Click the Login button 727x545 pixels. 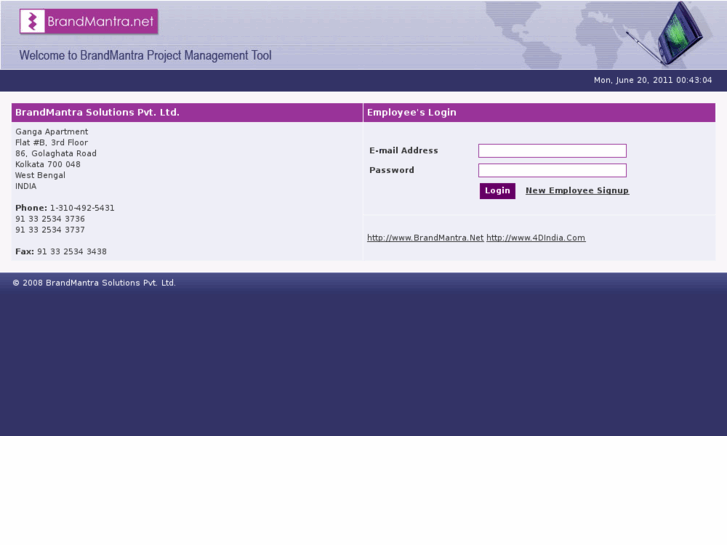[x=497, y=191]
